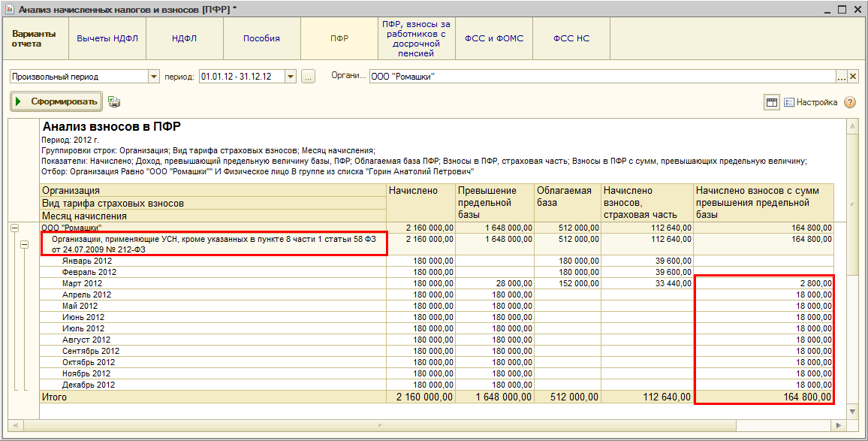This screenshot has height=441, width=868.
Task: Select the Пособия tab
Action: click(261, 38)
